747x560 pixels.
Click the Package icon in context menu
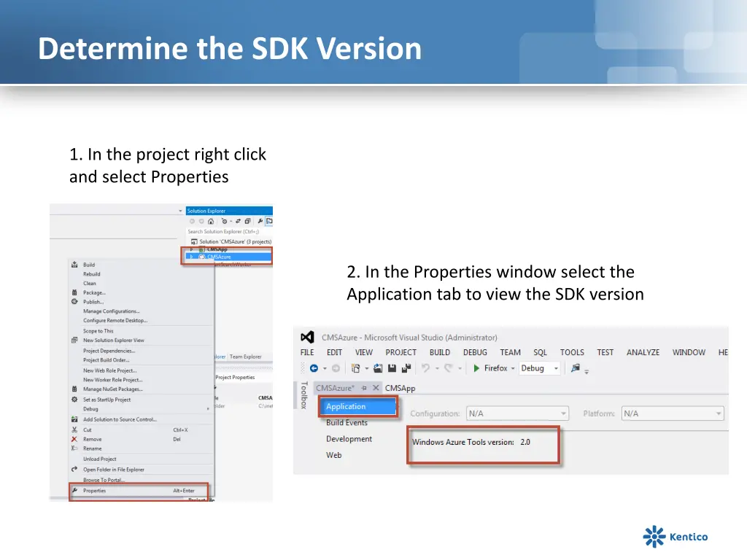(x=74, y=292)
